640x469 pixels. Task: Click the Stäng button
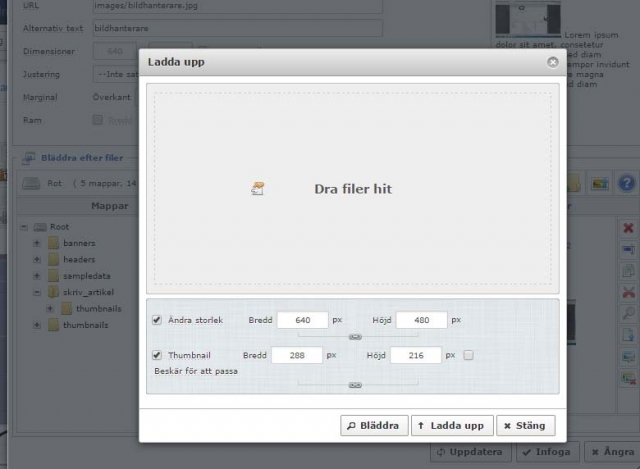(x=524, y=425)
